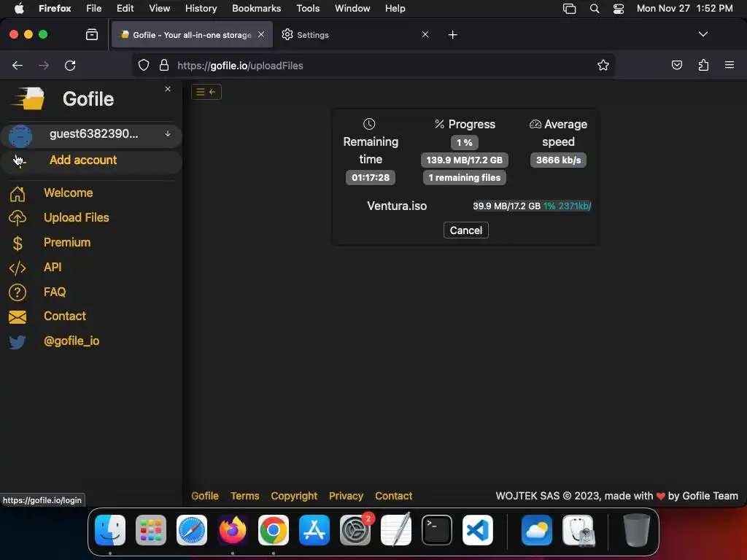
Task: Open Spotlight search in menu bar
Action: (594, 9)
